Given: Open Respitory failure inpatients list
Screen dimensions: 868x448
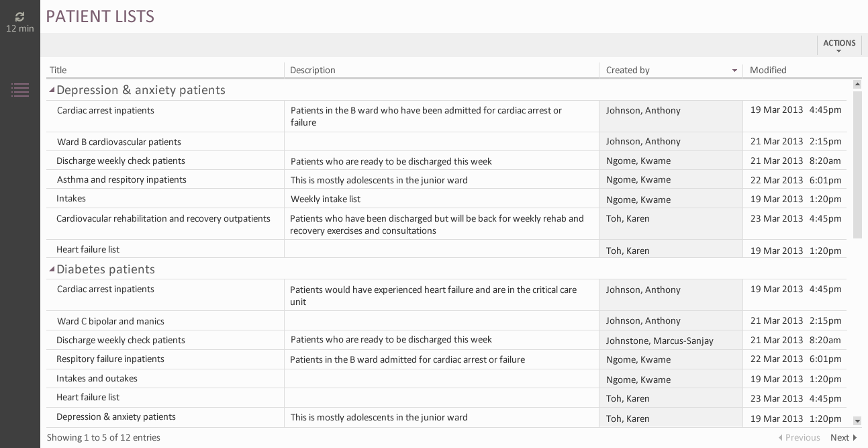Looking at the screenshot, I should click(x=110, y=359).
